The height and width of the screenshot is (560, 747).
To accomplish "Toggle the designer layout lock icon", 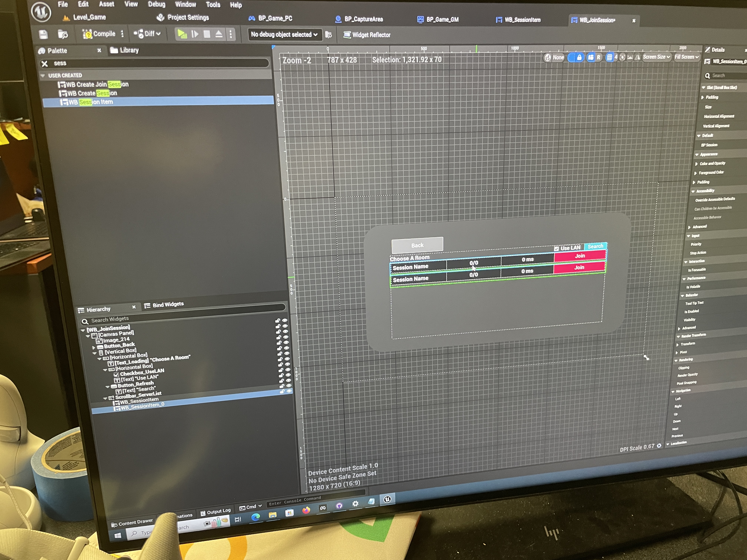I will click(579, 57).
